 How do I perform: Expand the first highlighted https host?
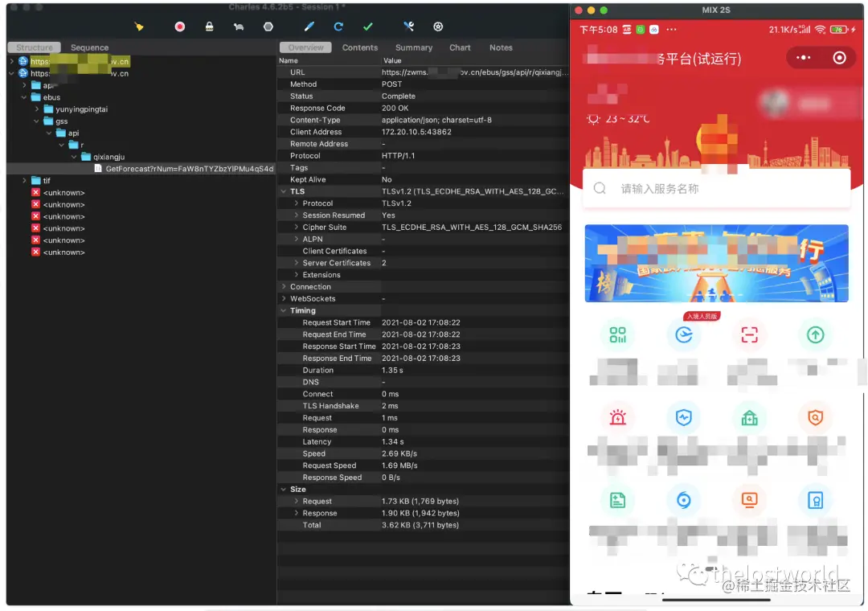[11, 61]
